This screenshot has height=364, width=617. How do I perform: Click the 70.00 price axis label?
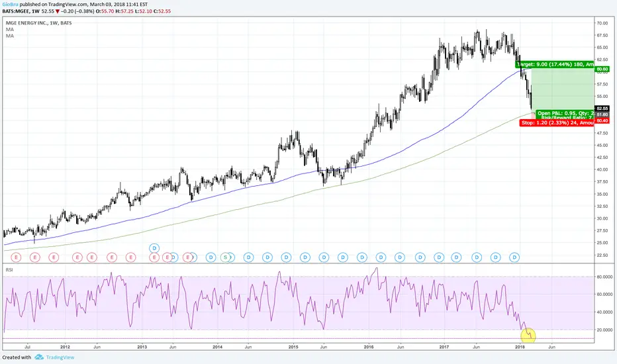[602, 23]
